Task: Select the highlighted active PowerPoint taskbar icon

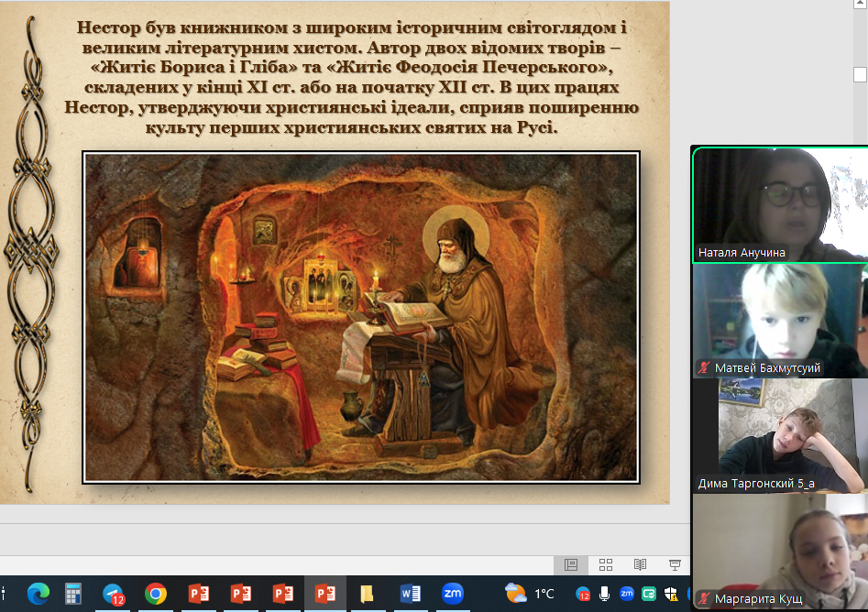Action: (x=325, y=594)
